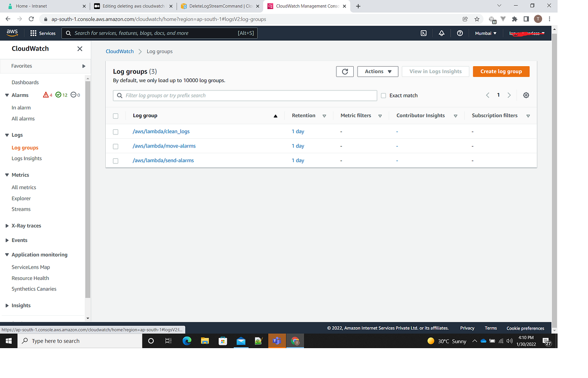Open the Mumbai region selector
588x378 pixels.
point(485,33)
